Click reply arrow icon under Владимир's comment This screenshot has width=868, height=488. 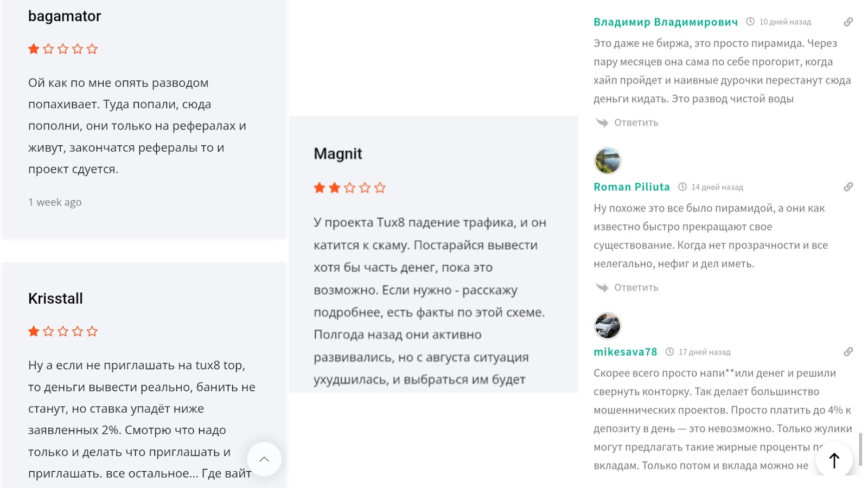pyautogui.click(x=602, y=123)
